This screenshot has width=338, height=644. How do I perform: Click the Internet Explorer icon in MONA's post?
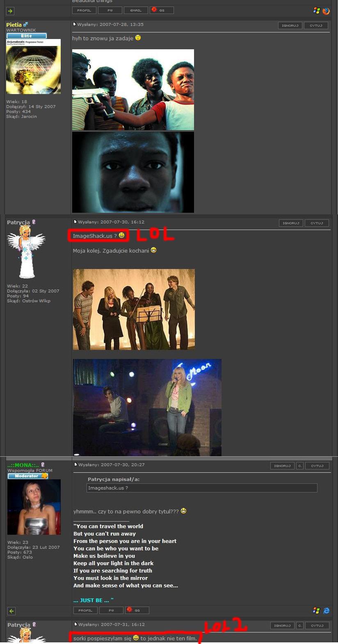click(x=327, y=611)
